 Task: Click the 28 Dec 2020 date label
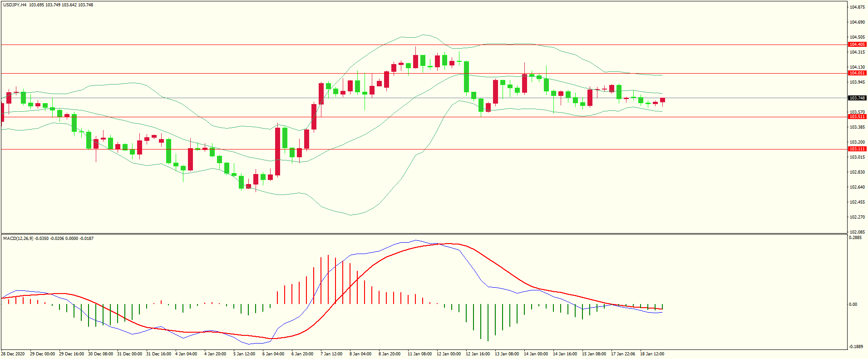[x=13, y=354]
